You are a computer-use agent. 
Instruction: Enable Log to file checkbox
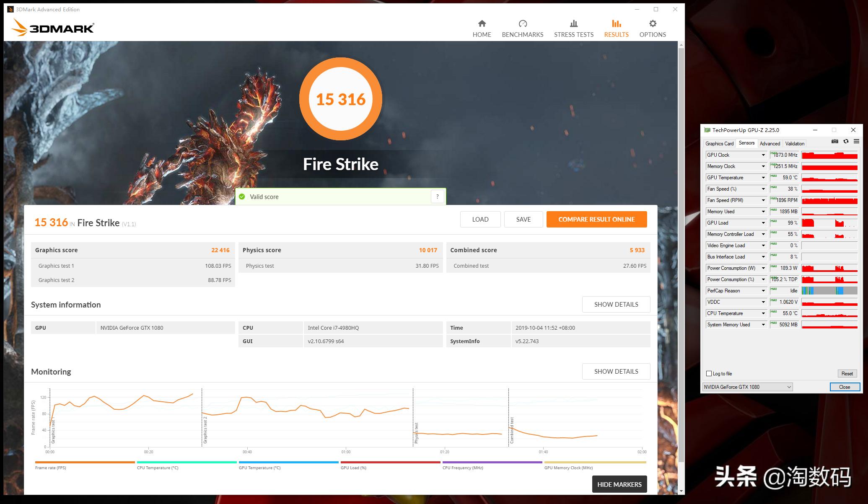point(709,374)
